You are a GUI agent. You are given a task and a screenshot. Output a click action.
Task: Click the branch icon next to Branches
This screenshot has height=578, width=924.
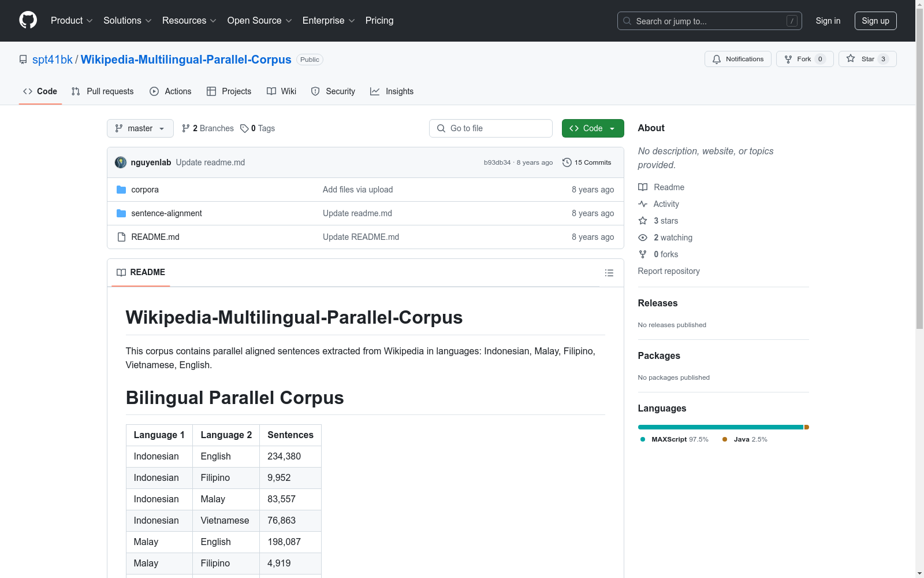pyautogui.click(x=186, y=128)
